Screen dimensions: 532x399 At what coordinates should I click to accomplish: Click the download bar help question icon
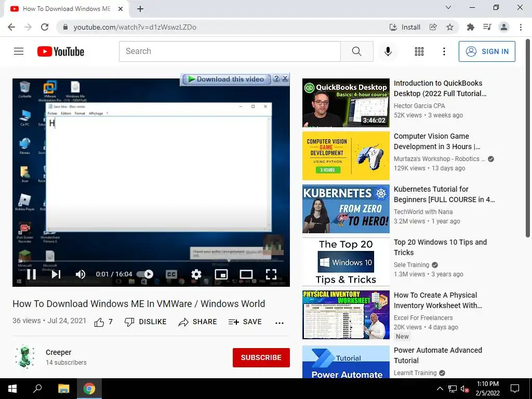pyautogui.click(x=276, y=79)
